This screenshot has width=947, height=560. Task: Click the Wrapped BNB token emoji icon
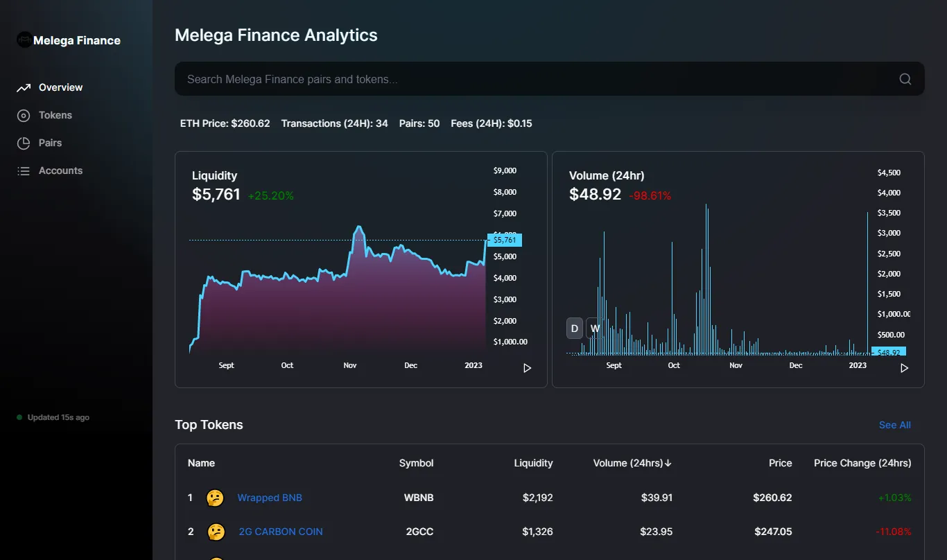[x=215, y=498]
